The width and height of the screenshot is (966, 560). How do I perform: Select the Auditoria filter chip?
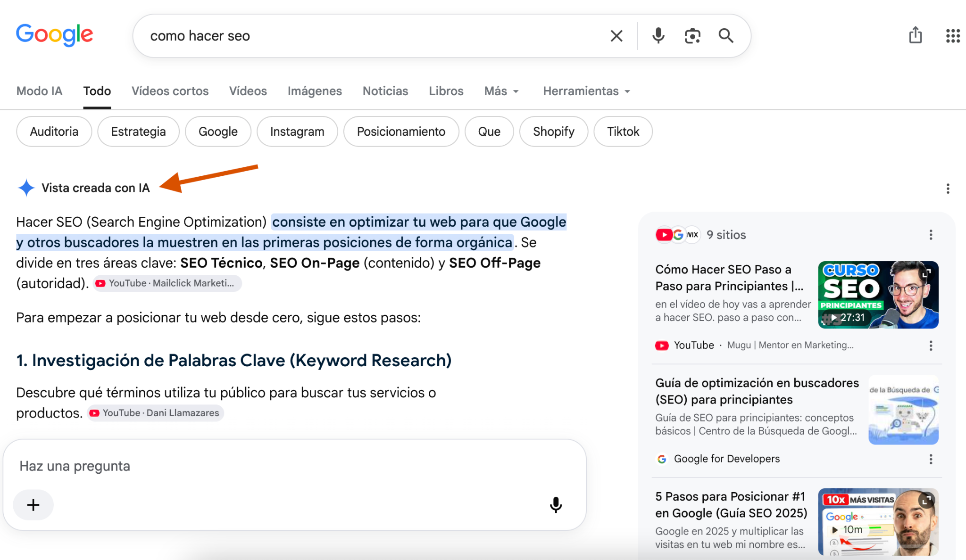click(54, 132)
